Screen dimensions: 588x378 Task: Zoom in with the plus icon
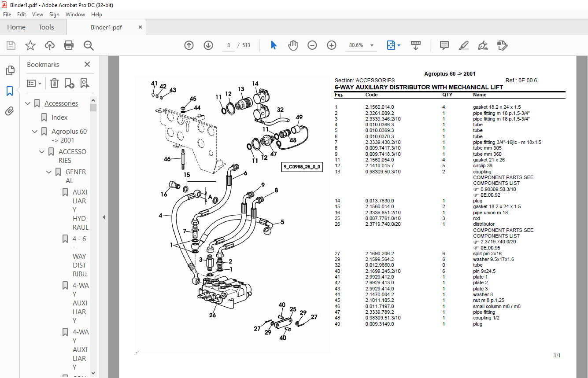[332, 45]
